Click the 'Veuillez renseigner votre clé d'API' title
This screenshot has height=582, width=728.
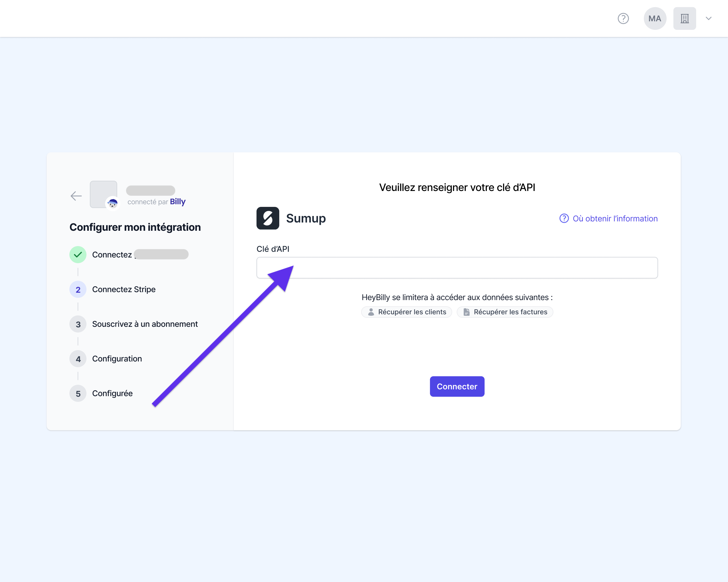(457, 188)
